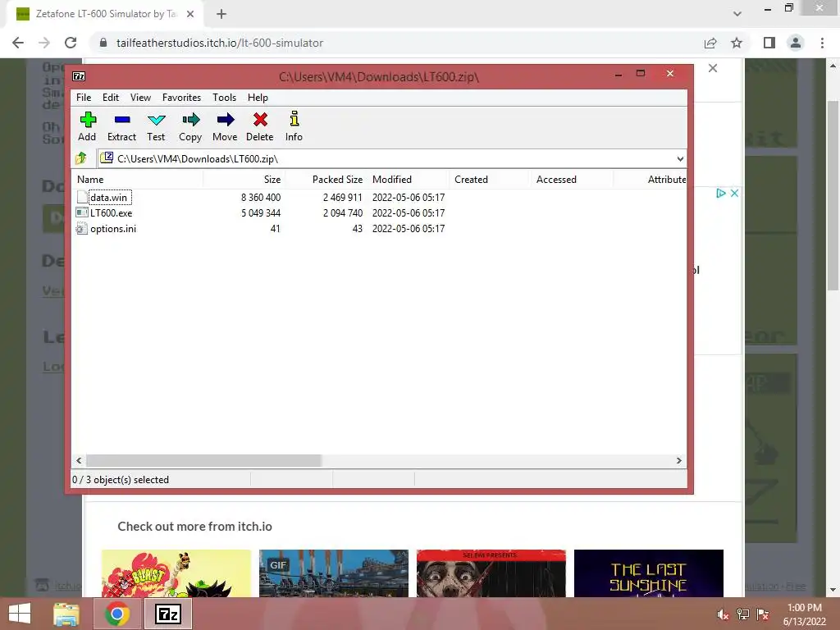
Task: Open the File menu
Action: pyautogui.click(x=84, y=98)
